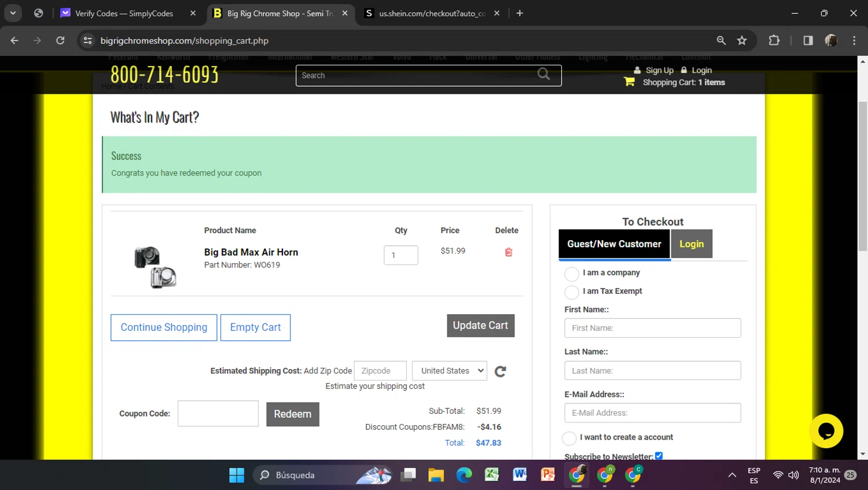Viewport: 868px width, 490px height.
Task: Close the SimplyCodes browser tab
Action: pos(193,13)
